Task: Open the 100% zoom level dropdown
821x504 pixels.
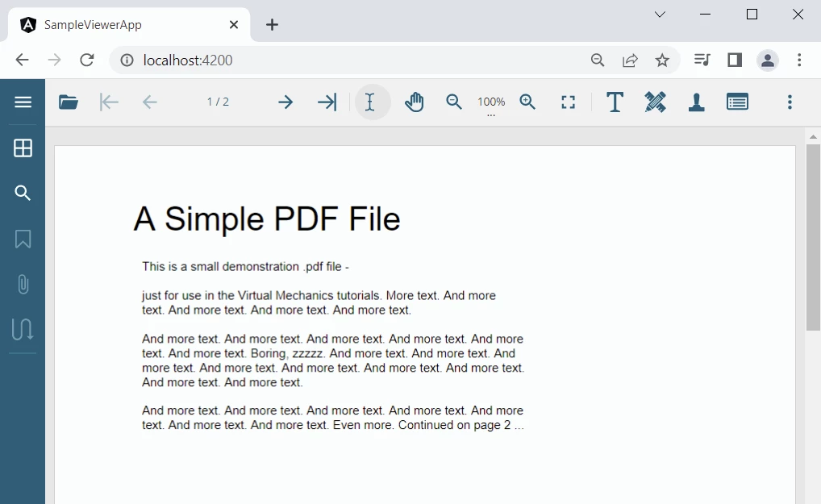Action: point(491,103)
